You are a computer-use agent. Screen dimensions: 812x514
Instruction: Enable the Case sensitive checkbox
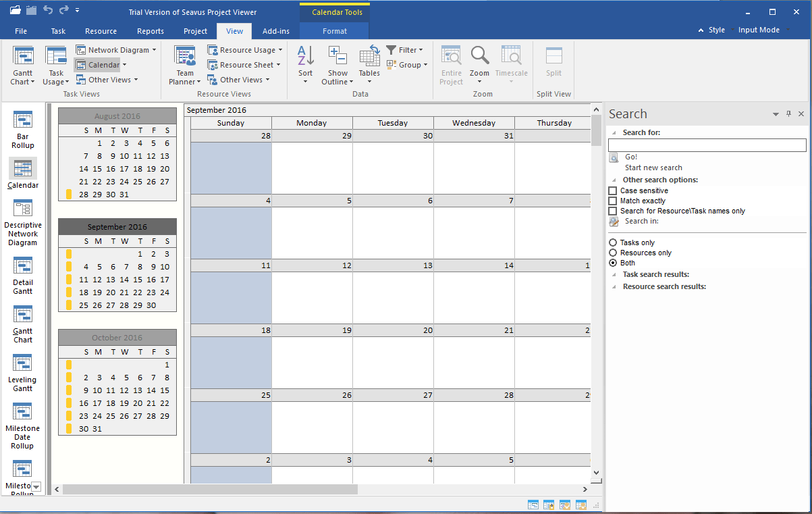pos(612,190)
